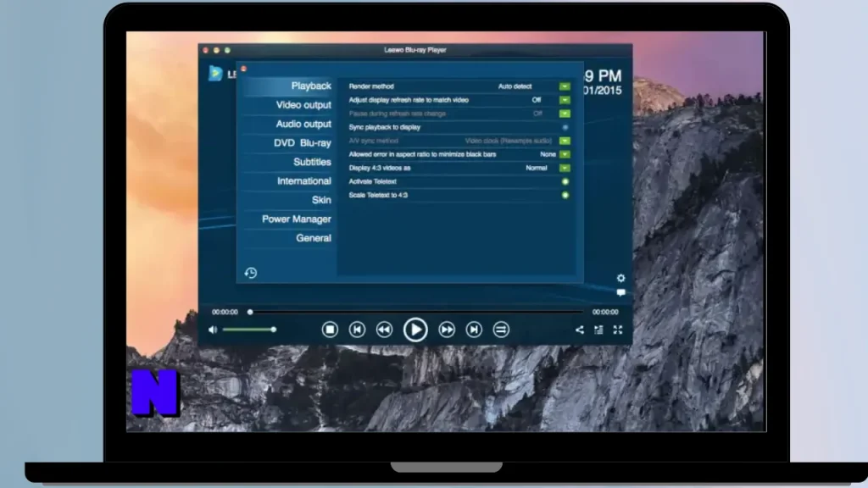Click the Share icon
868x488 pixels.
[580, 330]
